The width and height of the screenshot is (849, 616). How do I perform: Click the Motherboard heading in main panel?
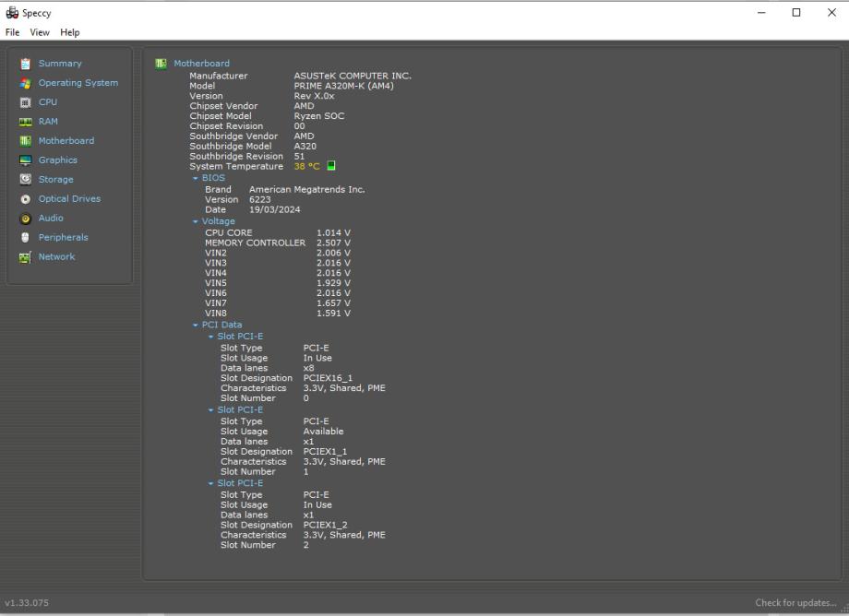point(201,64)
